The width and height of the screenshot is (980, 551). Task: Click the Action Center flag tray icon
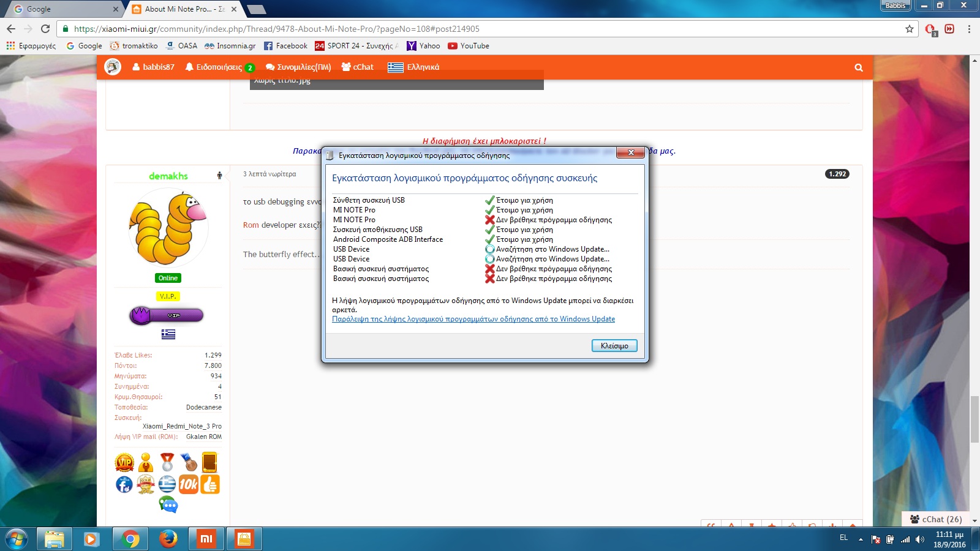click(x=876, y=539)
